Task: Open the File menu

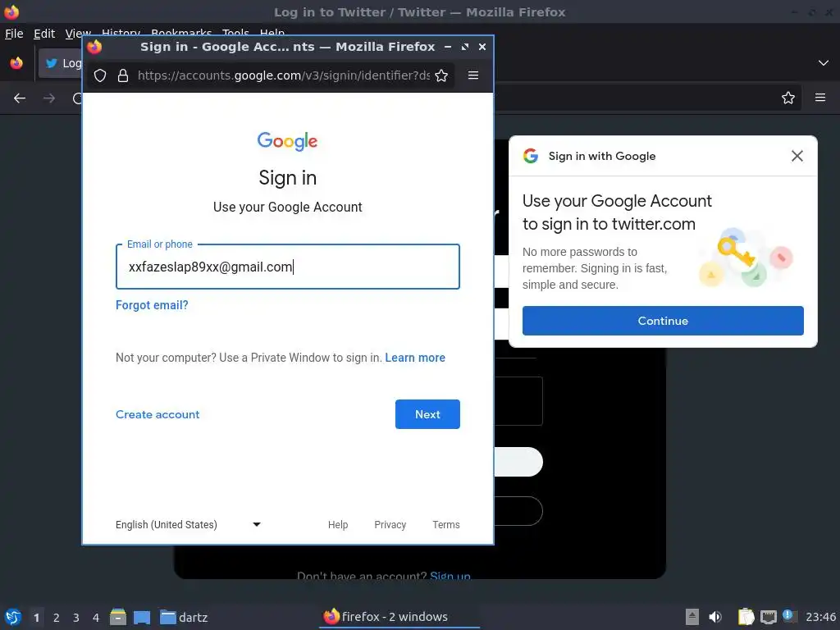Action: click(14, 34)
